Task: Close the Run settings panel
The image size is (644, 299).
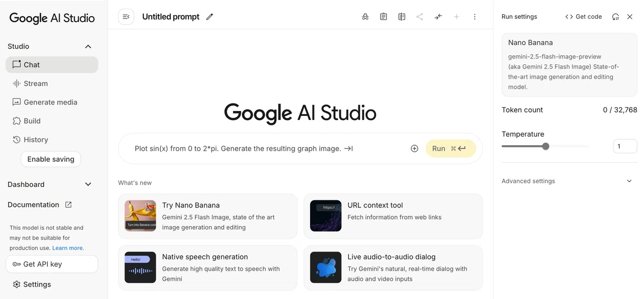Action: pos(630,17)
